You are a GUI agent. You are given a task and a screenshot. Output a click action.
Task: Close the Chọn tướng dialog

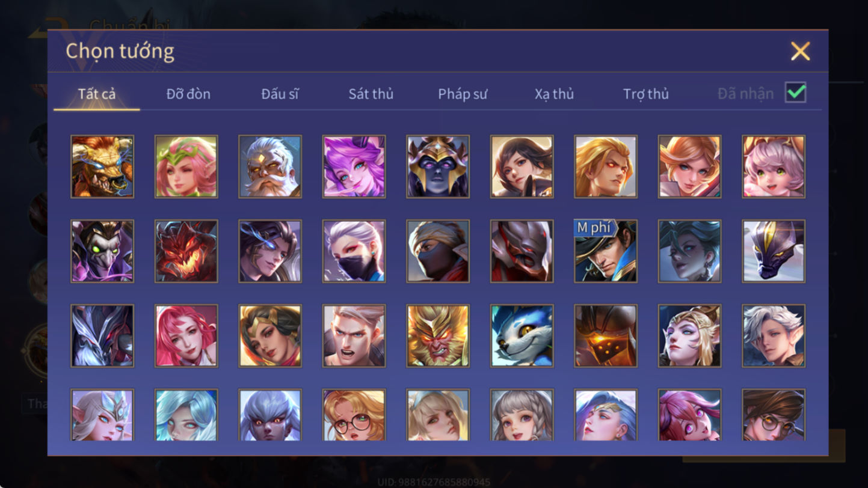[x=800, y=52]
